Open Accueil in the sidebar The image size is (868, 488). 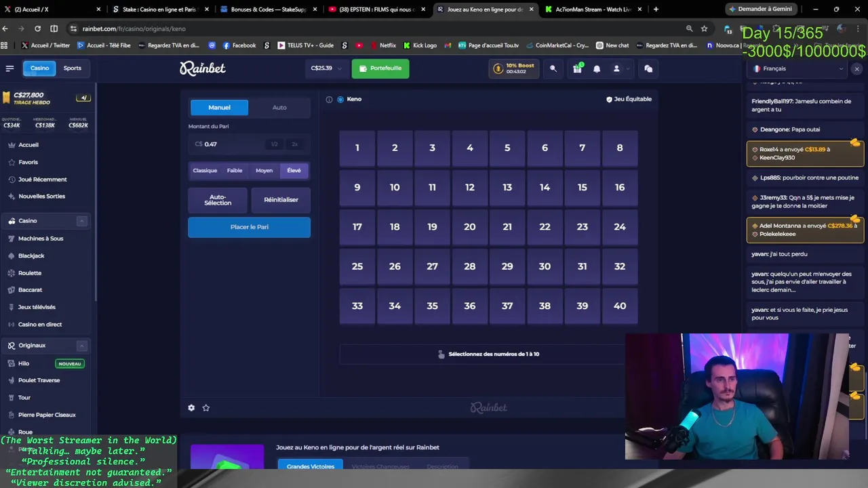pos(28,144)
